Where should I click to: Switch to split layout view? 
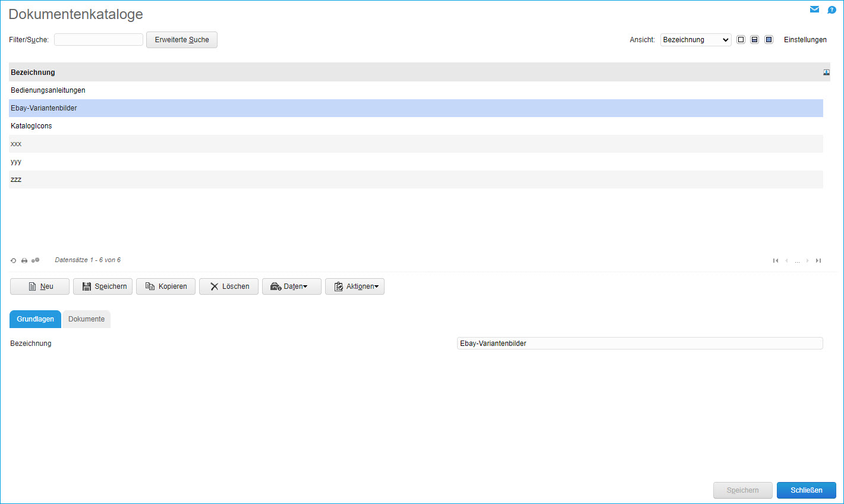click(754, 40)
